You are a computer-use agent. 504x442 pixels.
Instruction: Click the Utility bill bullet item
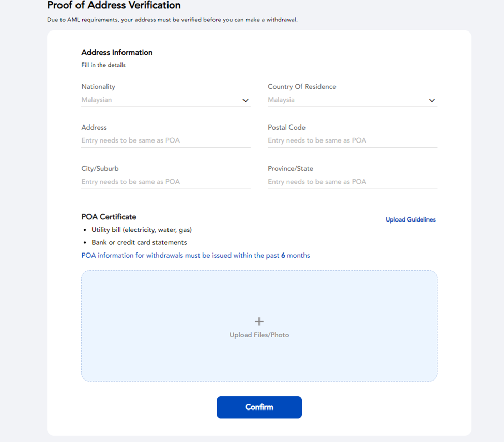click(x=142, y=230)
